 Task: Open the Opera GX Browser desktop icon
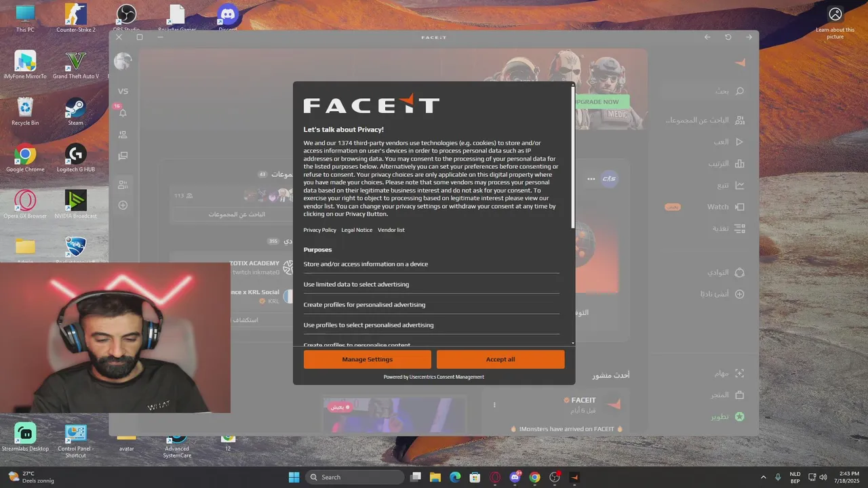(25, 205)
